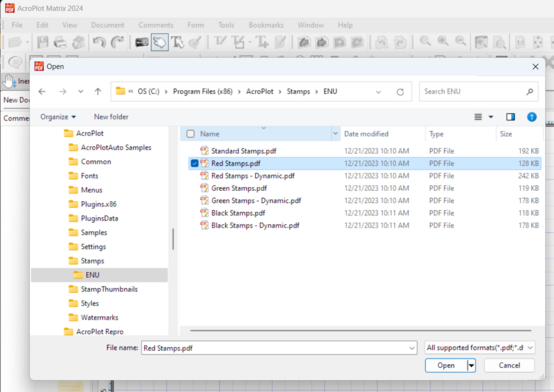Click the Black Stamps - Dynamic.pdf icon

(x=204, y=225)
